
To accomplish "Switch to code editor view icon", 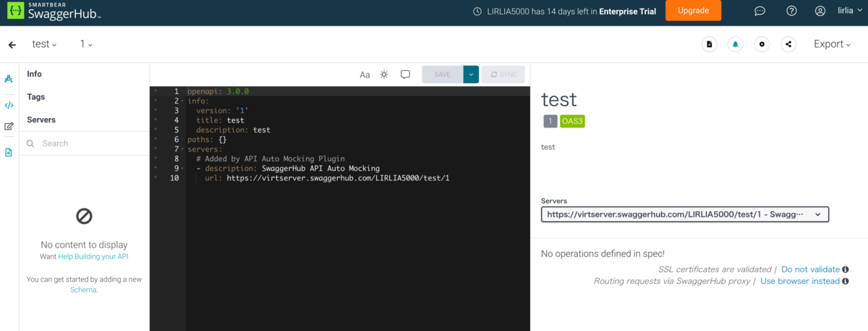I will pyautogui.click(x=9, y=105).
